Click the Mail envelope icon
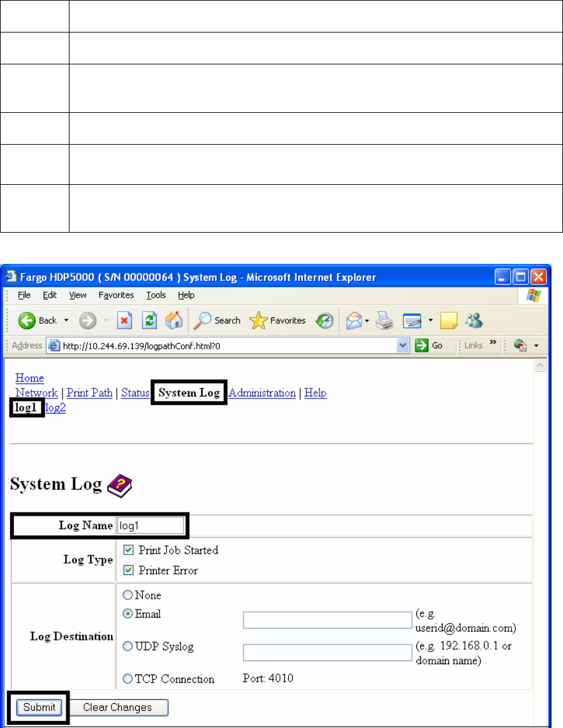Screen dimensions: 563x728 point(354,321)
